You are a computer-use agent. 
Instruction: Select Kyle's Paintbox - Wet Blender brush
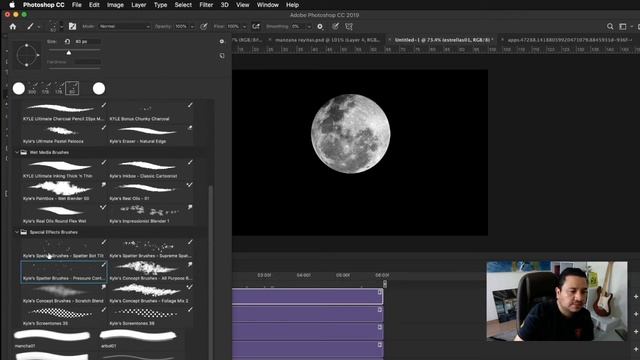pyautogui.click(x=64, y=191)
